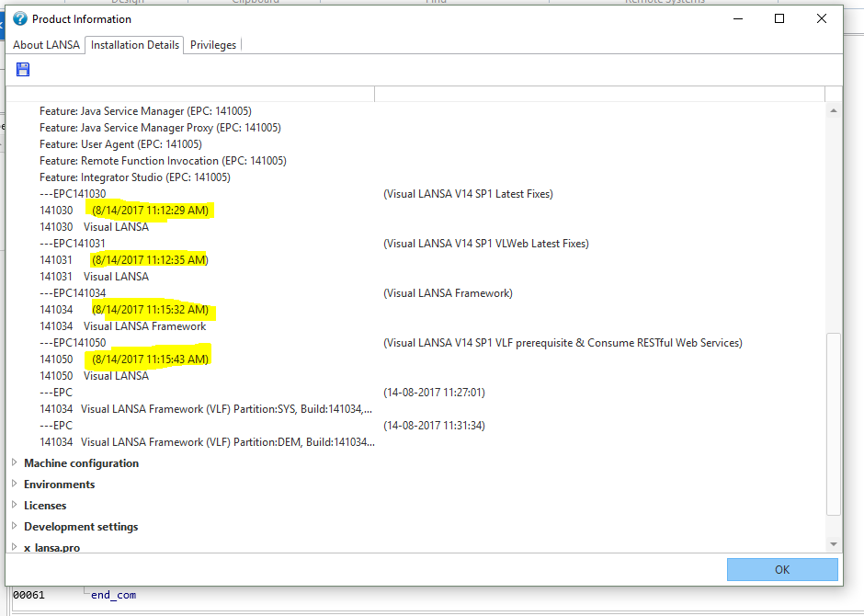
Task: Select Feature: Java Service Manager (EPC: 141005) row
Action: [145, 111]
